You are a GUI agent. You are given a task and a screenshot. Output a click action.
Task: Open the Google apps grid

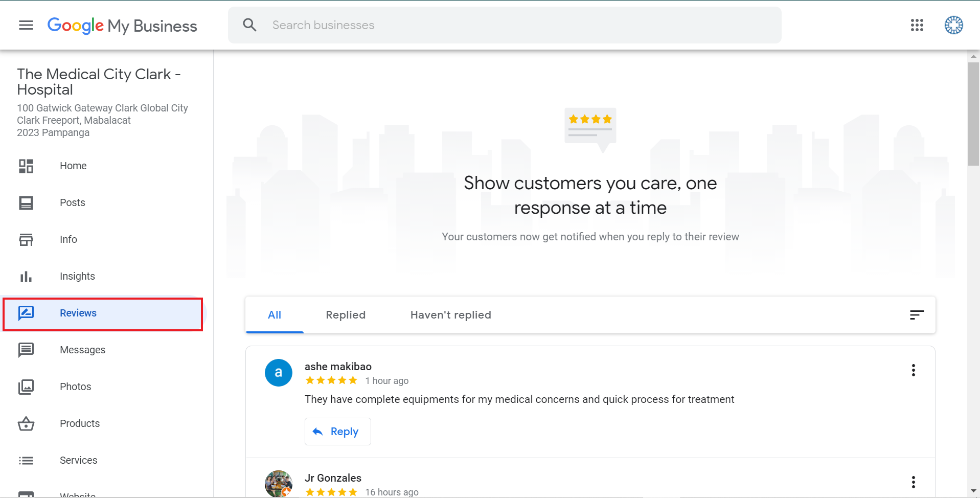pos(917,25)
